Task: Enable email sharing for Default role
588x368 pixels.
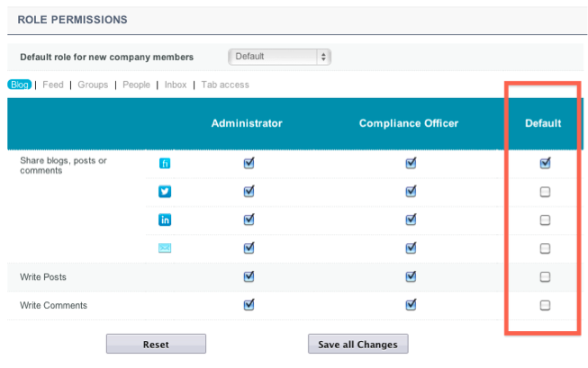Action: tap(545, 248)
